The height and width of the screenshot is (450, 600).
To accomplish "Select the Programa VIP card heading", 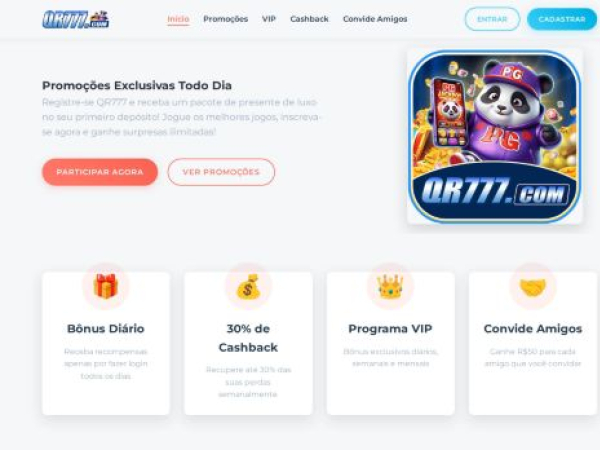I will (x=390, y=329).
